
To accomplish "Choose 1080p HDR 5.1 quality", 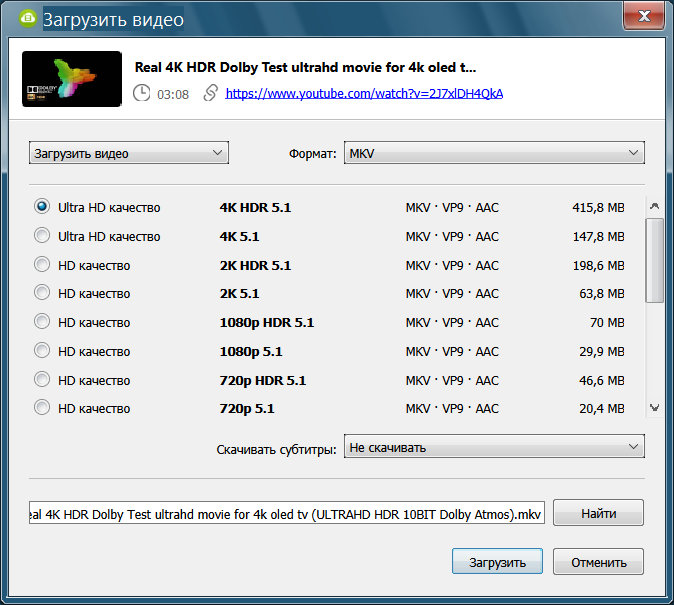I will click(42, 322).
